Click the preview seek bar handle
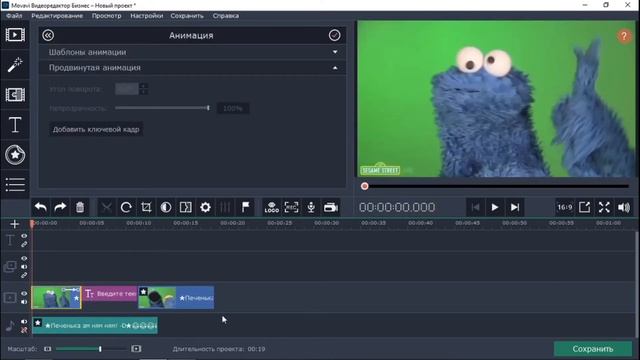 tap(364, 186)
